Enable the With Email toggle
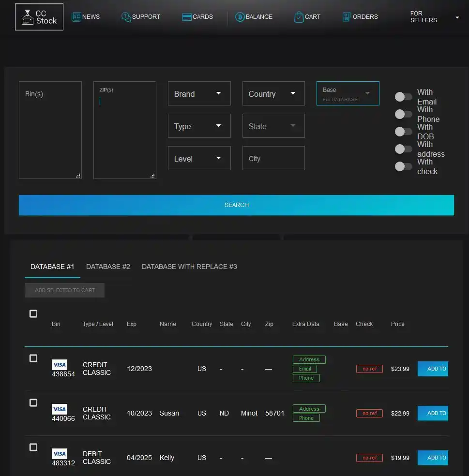This screenshot has height=476, width=469. point(403,97)
